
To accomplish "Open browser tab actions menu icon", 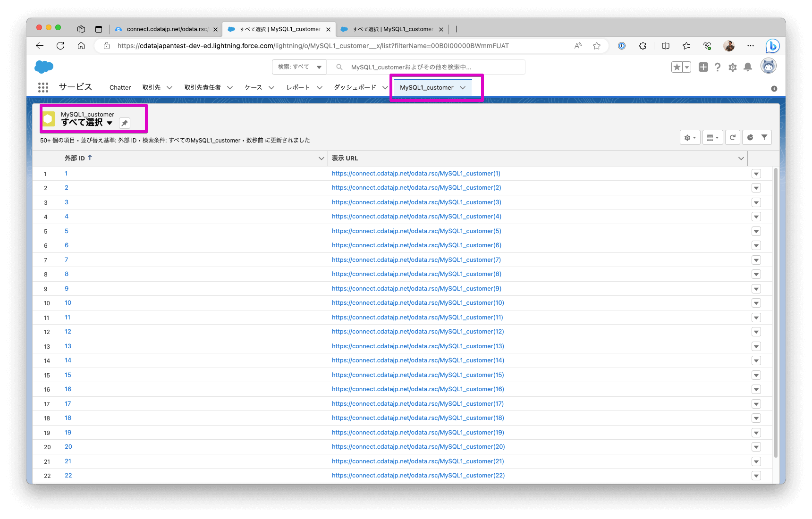I will (x=99, y=29).
